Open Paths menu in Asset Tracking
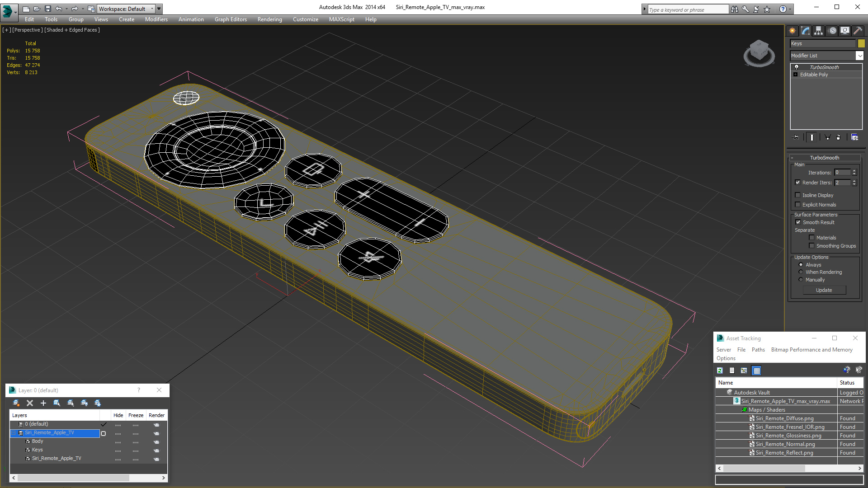 click(758, 350)
